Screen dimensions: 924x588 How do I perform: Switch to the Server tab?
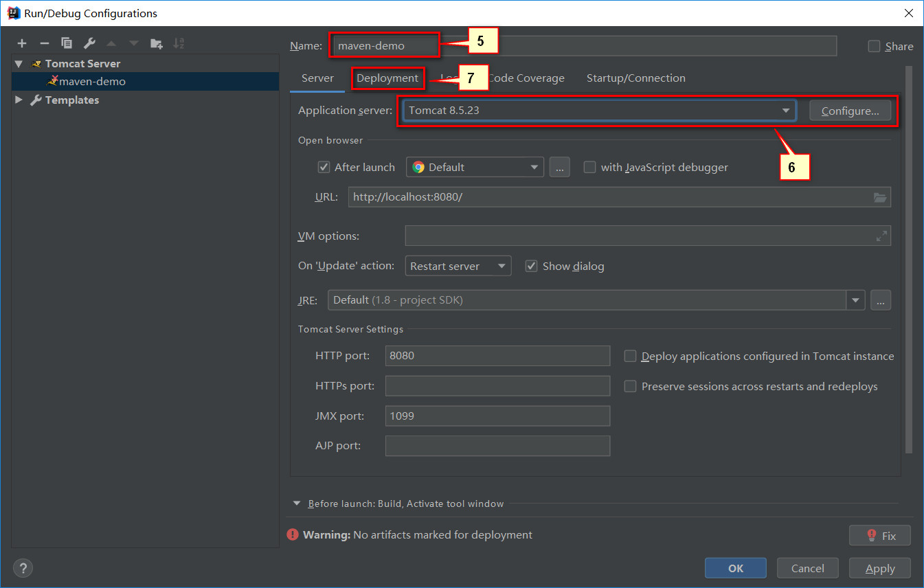click(317, 78)
